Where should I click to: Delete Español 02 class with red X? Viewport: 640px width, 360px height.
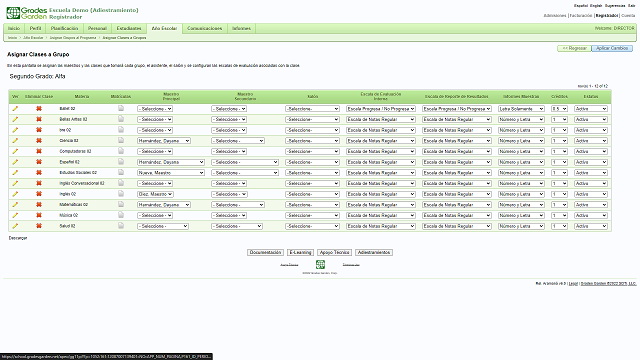tap(39, 162)
